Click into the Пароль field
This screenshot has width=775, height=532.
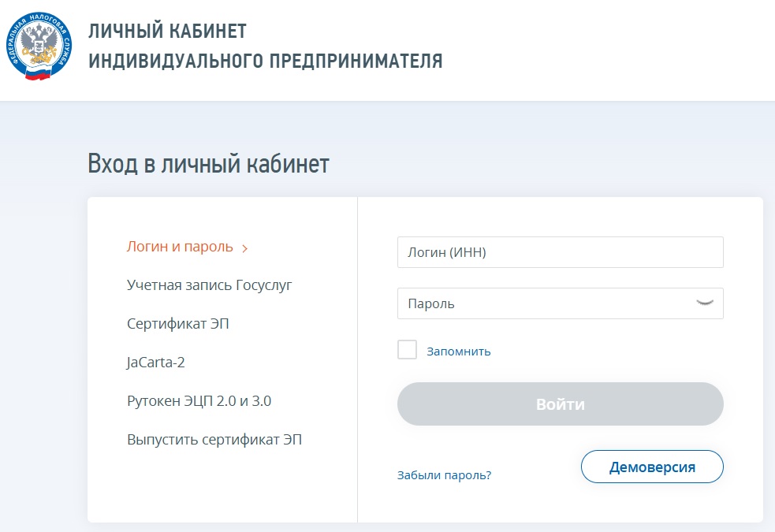pos(544,303)
